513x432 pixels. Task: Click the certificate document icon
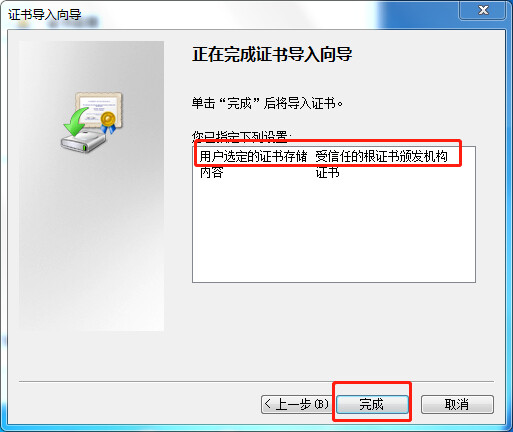100,108
